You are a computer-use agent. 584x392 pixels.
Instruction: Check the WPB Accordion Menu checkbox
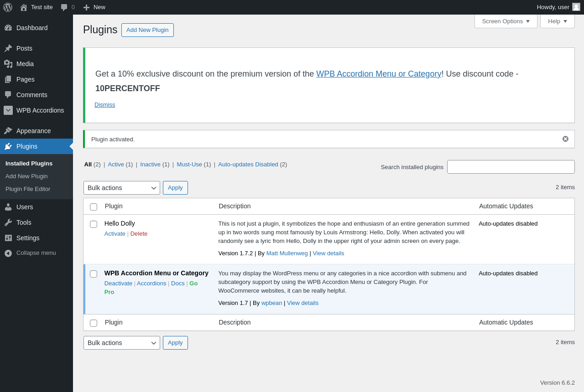pos(94,274)
